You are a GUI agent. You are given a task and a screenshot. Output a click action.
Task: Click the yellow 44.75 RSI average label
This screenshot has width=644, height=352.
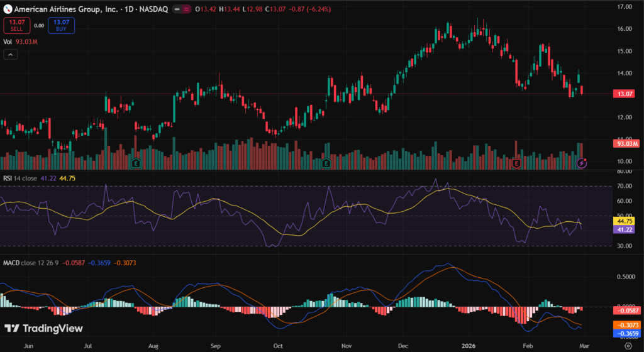click(x=626, y=221)
